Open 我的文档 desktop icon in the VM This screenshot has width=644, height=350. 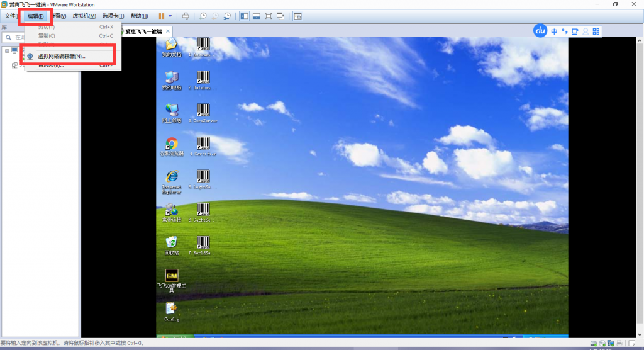(172, 47)
